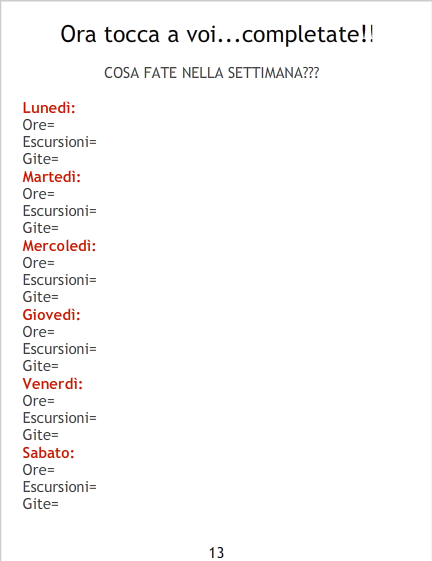This screenshot has height=561, width=432.
Task: Click 'Ore=' under Sabato
Action: (39, 470)
